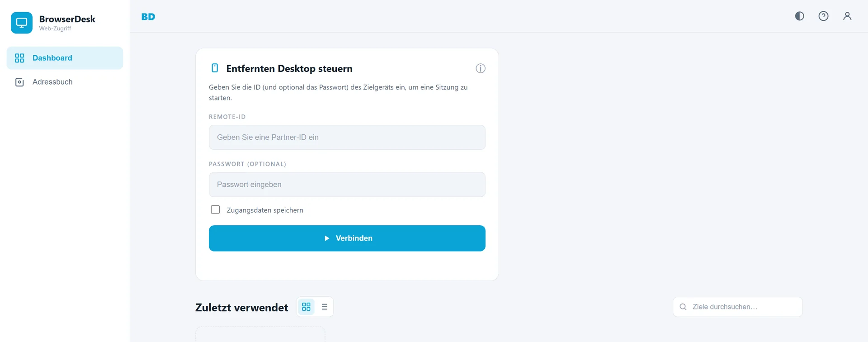The height and width of the screenshot is (342, 868).
Task: Click the Verbinden button
Action: 347,238
